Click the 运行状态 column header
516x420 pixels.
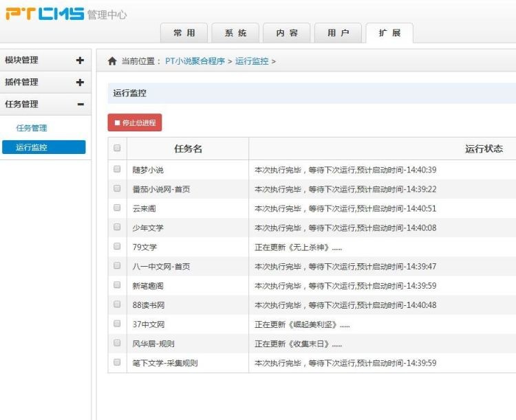coord(484,149)
